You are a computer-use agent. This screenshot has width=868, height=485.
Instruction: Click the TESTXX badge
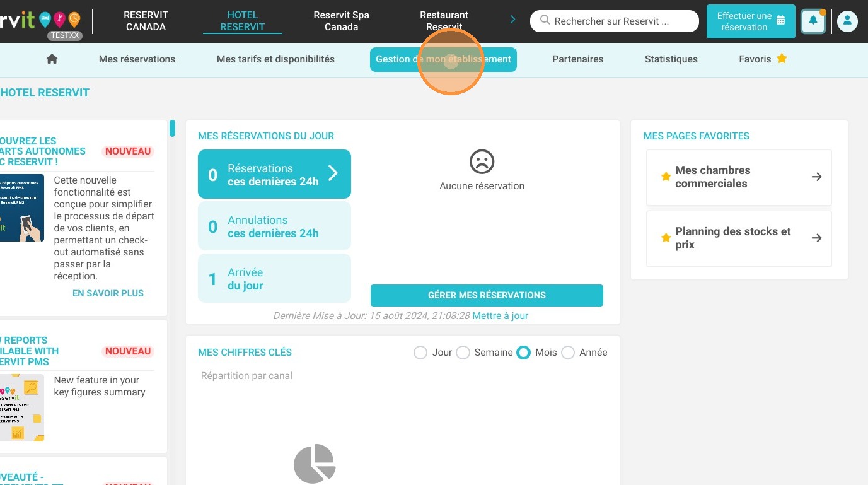coord(65,36)
